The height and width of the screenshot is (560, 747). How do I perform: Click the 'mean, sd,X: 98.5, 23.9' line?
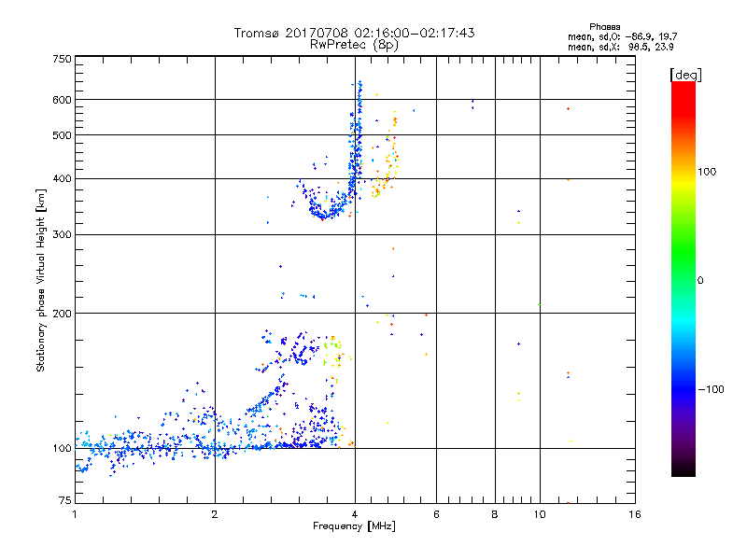pos(620,47)
